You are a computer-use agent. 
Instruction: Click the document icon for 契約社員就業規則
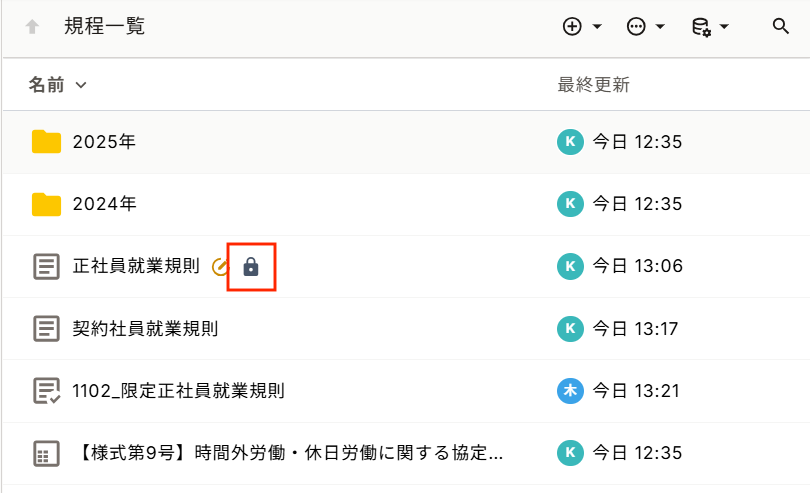pos(46,328)
